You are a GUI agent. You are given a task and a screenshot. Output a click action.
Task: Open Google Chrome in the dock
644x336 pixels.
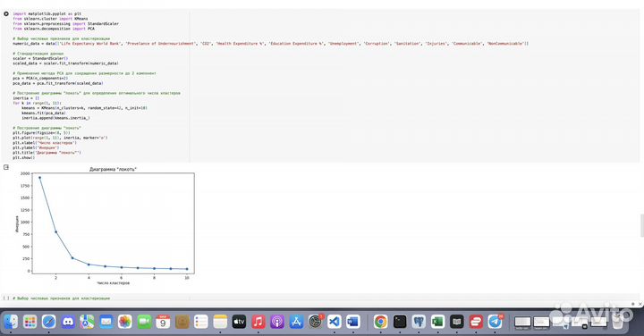pos(380,321)
